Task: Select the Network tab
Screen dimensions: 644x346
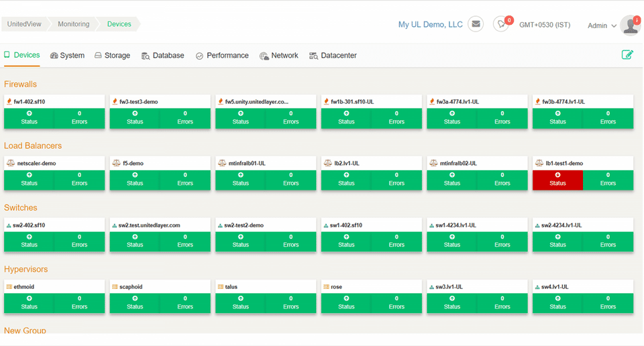Action: [279, 56]
